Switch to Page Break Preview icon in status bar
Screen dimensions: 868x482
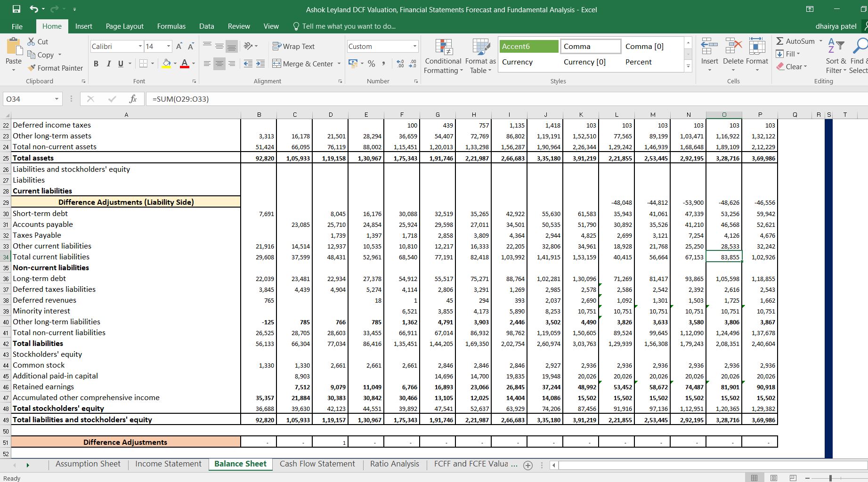pyautogui.click(x=793, y=478)
